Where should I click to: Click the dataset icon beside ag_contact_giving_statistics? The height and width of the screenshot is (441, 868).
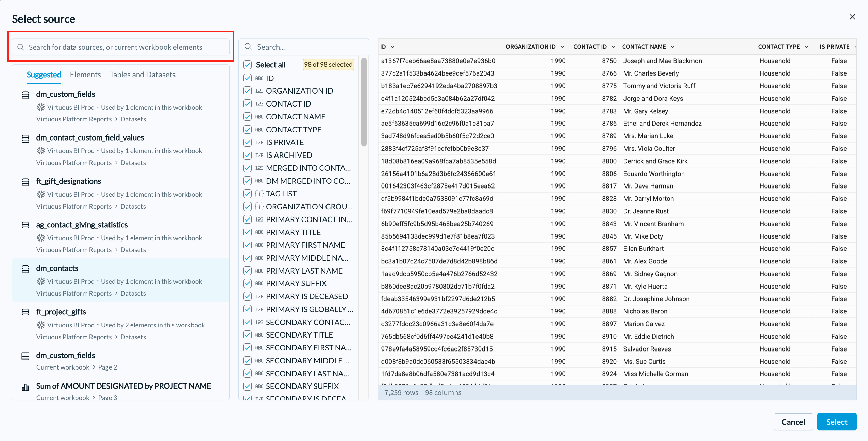tap(26, 225)
